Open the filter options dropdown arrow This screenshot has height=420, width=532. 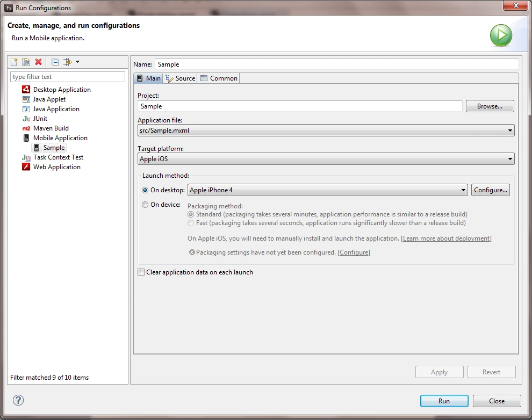pyautogui.click(x=78, y=62)
